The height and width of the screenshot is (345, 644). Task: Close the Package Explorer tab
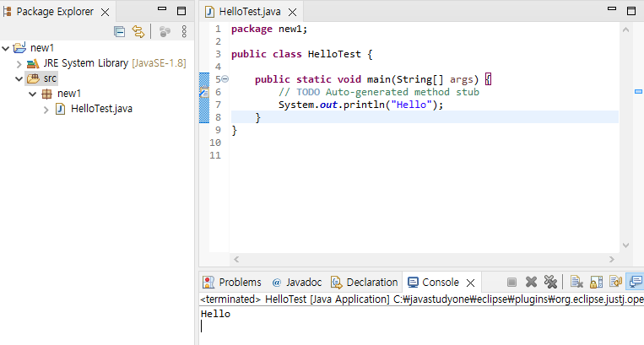click(x=106, y=13)
